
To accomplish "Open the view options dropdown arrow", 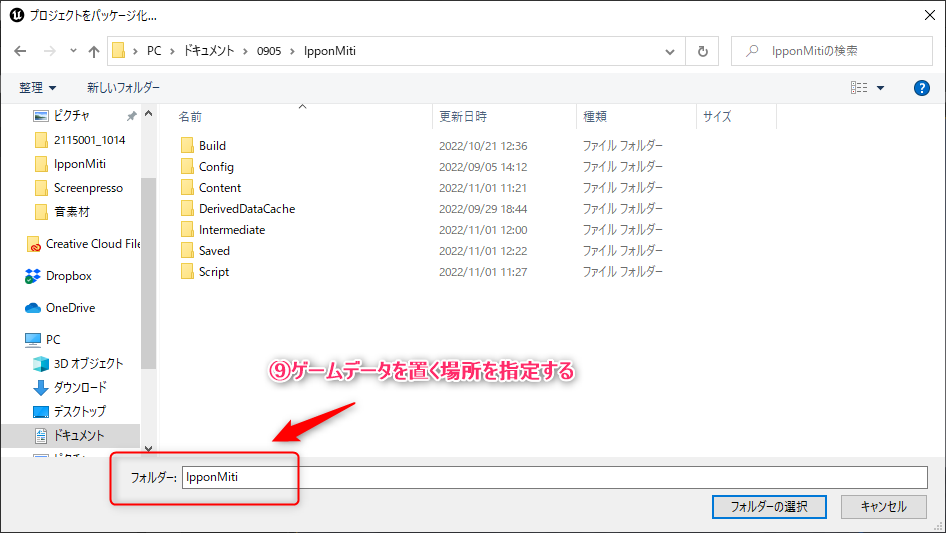I will click(881, 88).
